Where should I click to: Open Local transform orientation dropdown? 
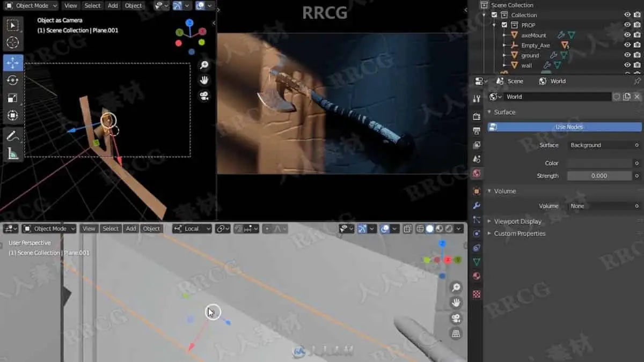[192, 228]
